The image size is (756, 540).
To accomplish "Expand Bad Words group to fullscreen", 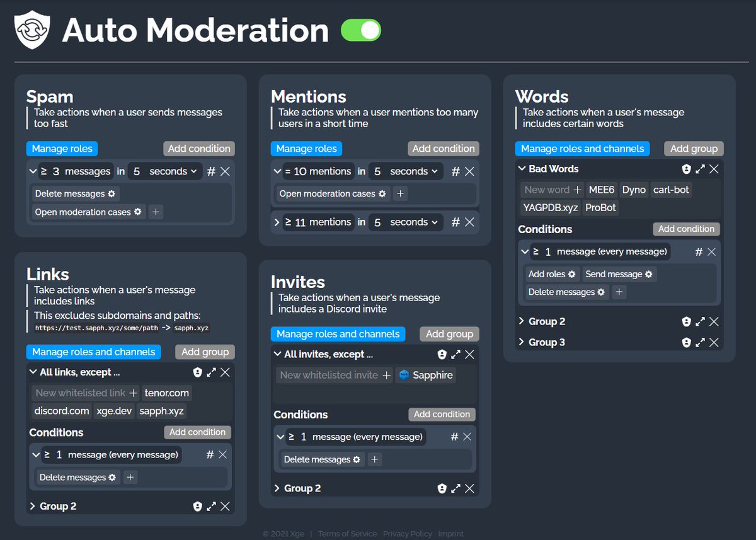I will point(700,169).
